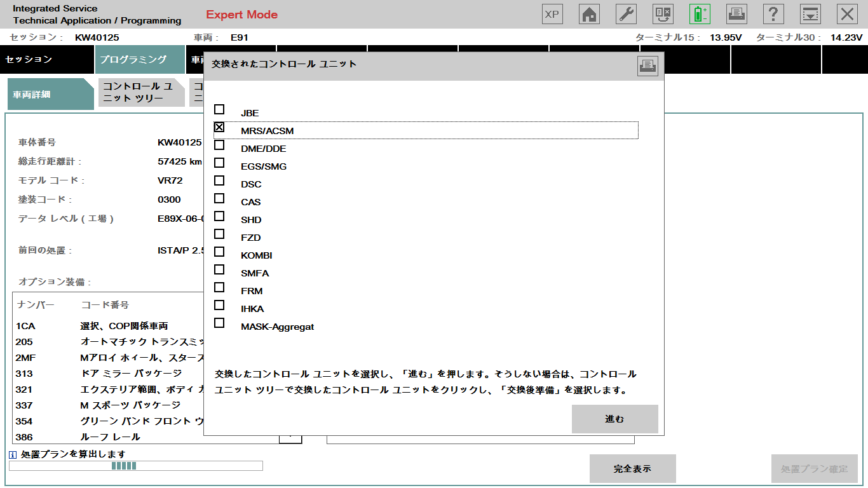Open the コントロール ユニット ツリー tab
This screenshot has height=488, width=868.
pyautogui.click(x=140, y=93)
